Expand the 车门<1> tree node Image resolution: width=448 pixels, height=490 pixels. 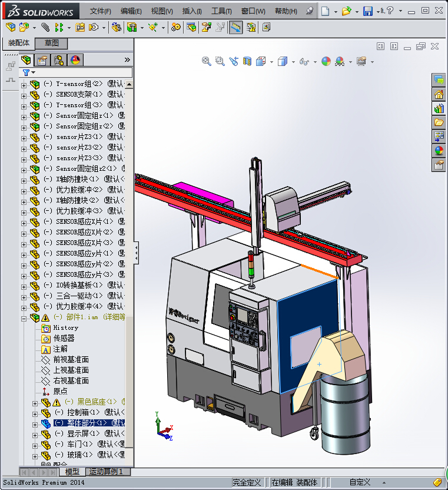(x=35, y=446)
